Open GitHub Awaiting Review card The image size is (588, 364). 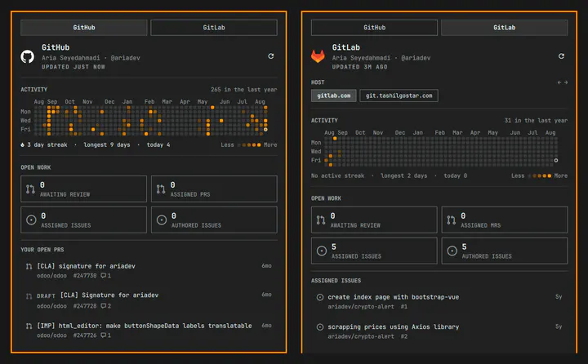pos(83,189)
